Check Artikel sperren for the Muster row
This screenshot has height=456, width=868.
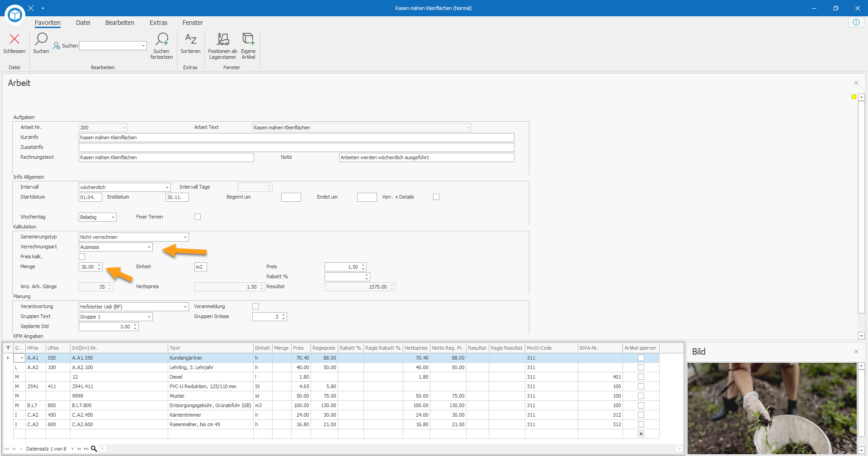coord(641,396)
